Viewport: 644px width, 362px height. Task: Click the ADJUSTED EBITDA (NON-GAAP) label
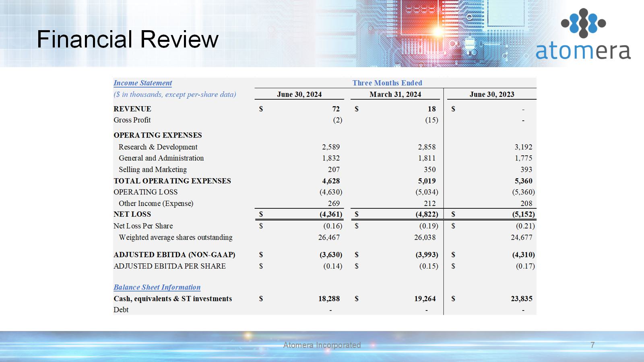click(x=174, y=255)
